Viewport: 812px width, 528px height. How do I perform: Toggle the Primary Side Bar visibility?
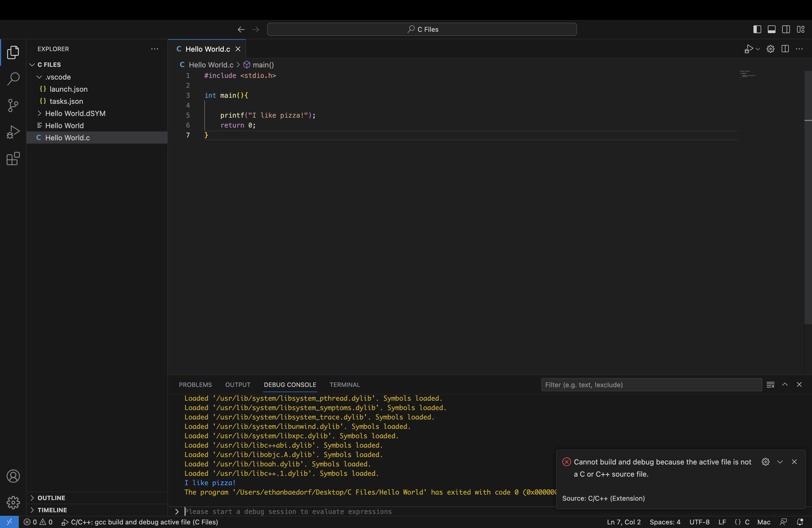point(757,29)
